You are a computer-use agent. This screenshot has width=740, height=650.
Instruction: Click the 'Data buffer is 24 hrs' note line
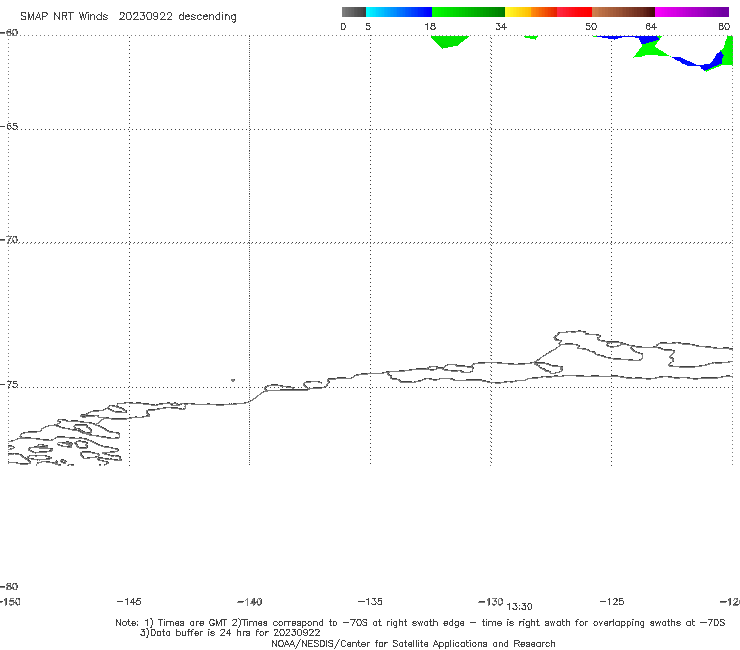[230, 633]
